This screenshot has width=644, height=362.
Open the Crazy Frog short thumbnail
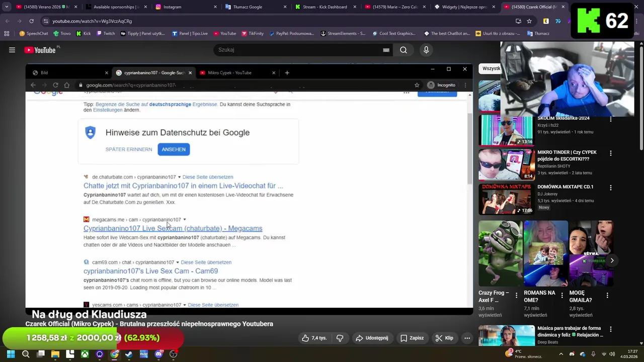[500, 253]
